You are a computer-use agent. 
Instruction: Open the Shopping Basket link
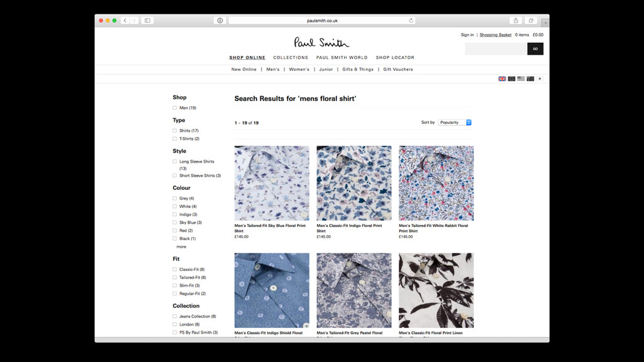[496, 35]
